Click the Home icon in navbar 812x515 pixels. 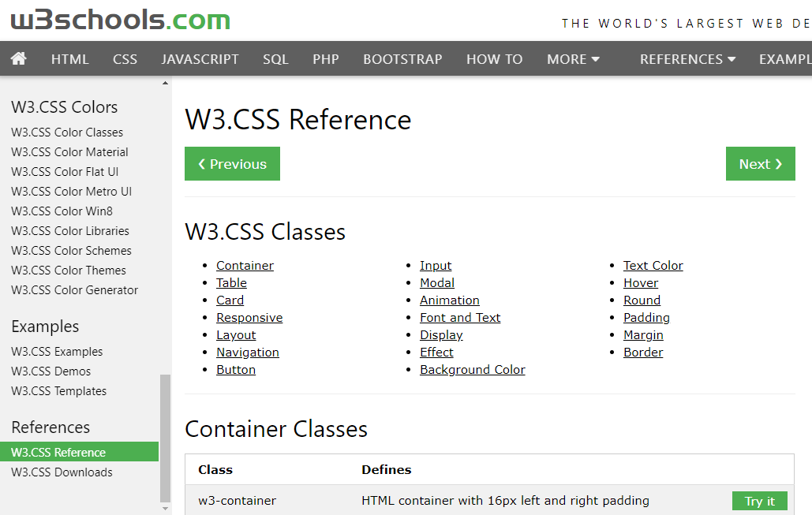click(18, 59)
